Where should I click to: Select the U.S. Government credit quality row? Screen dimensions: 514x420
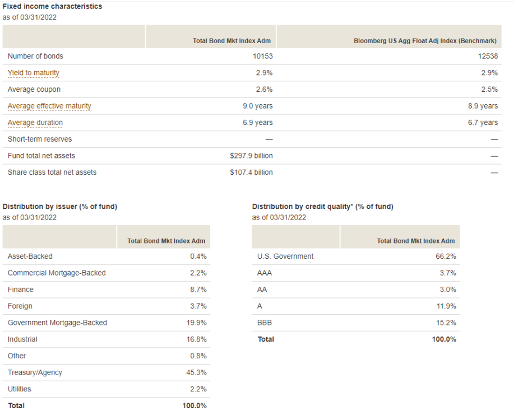[x=356, y=256]
